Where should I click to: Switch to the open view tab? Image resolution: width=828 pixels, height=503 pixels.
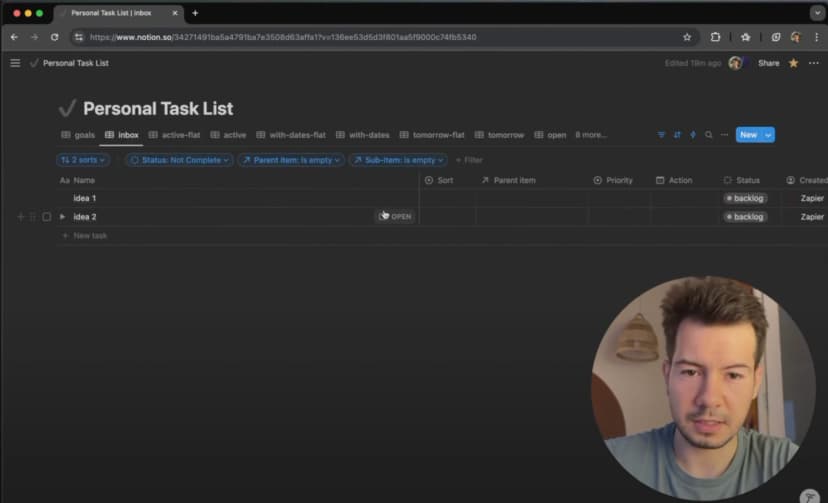[x=551, y=135]
